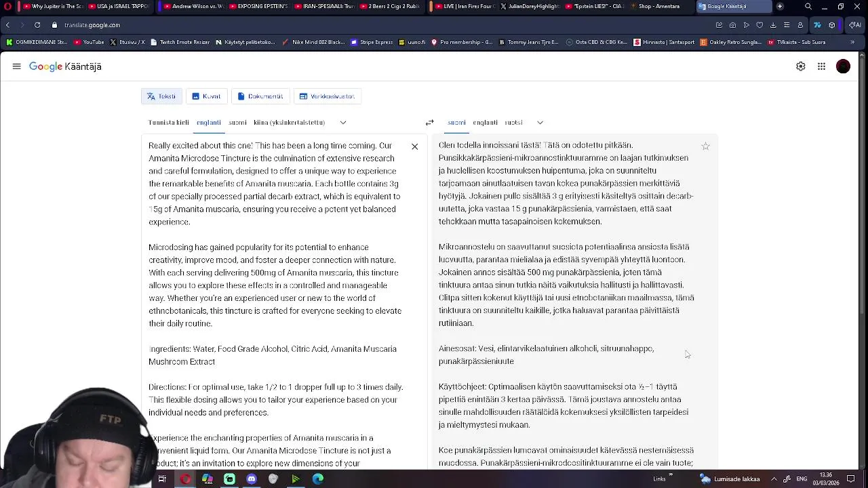Open the Opera AI assistant button

click(x=854, y=25)
